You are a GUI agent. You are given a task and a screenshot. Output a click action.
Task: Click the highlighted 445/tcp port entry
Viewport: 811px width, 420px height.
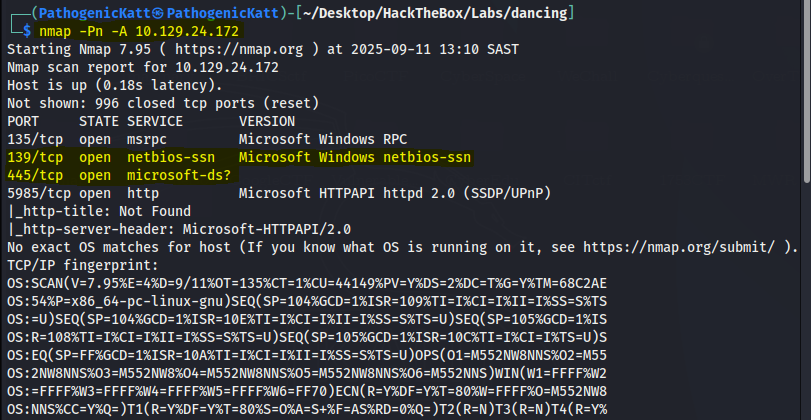pos(35,175)
